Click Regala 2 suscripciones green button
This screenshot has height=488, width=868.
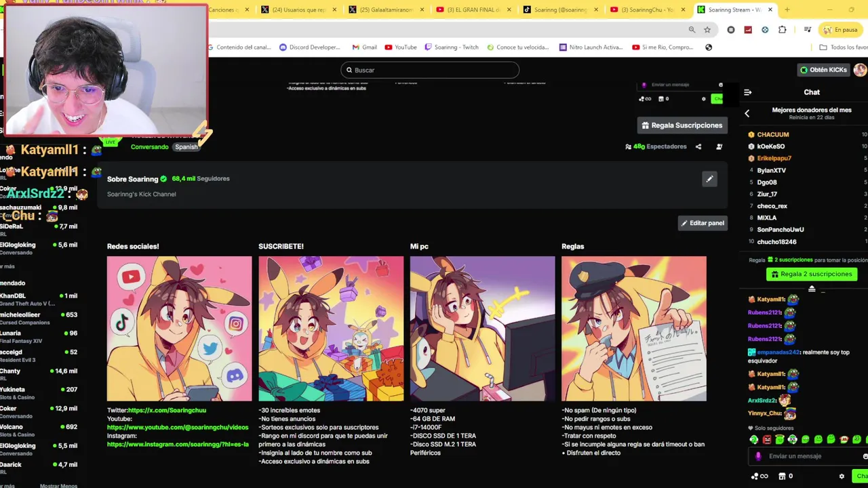pos(812,274)
